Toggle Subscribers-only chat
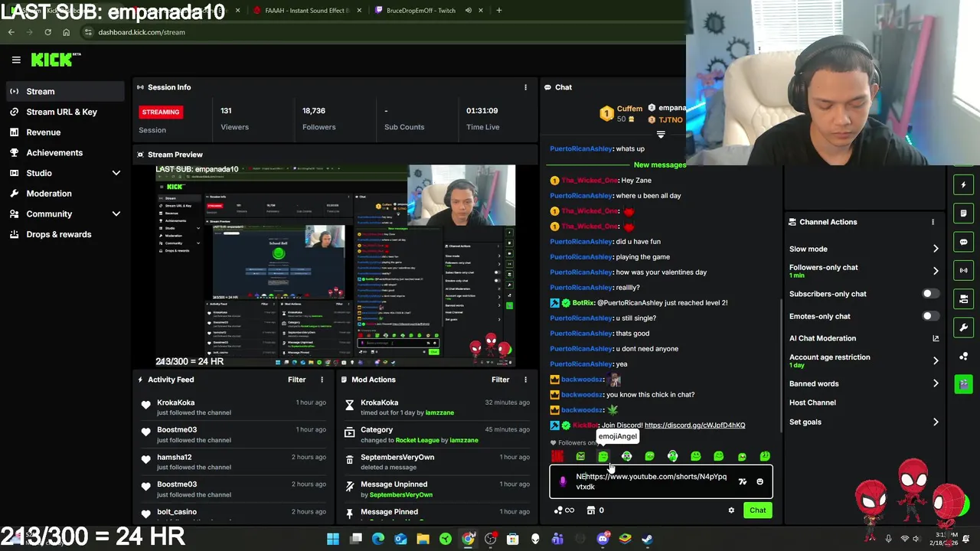Viewport: 980px width, 551px height. pos(930,294)
